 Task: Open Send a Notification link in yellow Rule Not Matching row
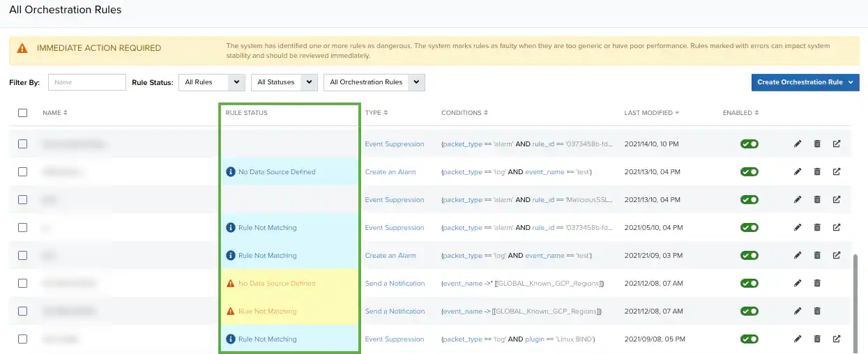[x=395, y=311]
